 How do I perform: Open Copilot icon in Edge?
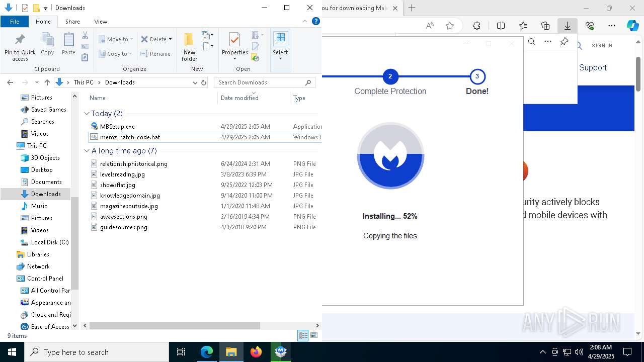(633, 26)
